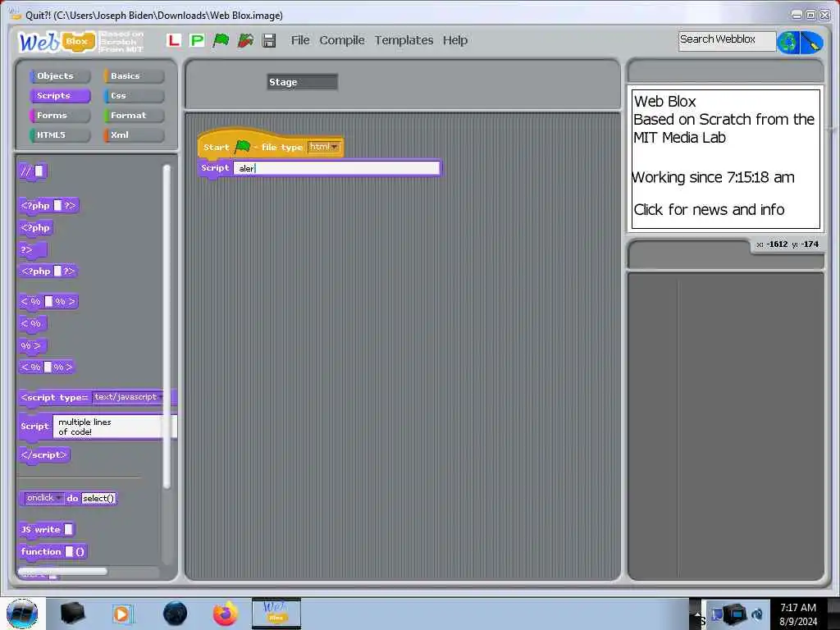This screenshot has width=840, height=630.
Task: Click the palette vertical scrollbar
Action: tap(167, 326)
